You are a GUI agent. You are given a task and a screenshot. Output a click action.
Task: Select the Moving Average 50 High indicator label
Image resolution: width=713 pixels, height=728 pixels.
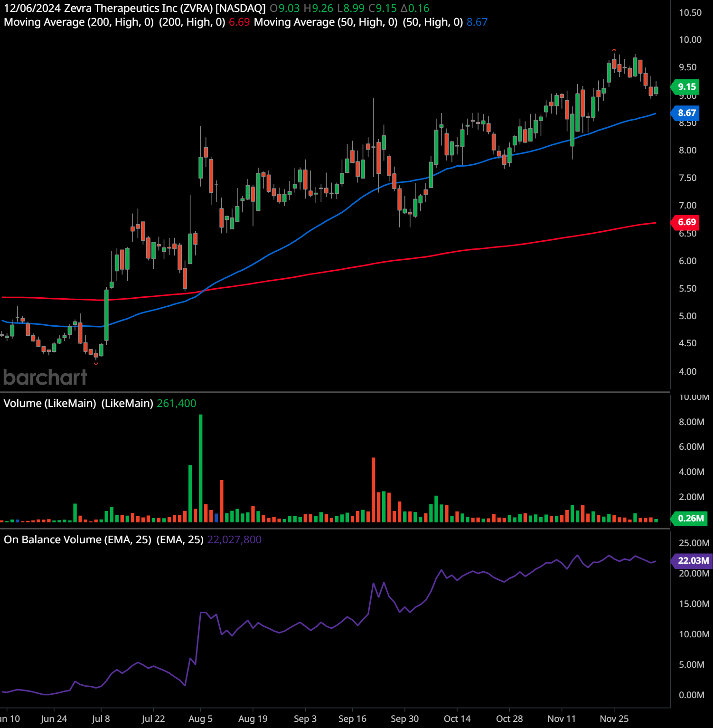[358, 22]
